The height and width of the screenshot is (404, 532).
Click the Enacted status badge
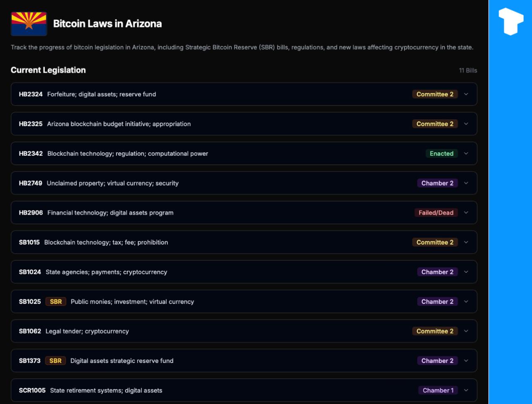coord(441,154)
